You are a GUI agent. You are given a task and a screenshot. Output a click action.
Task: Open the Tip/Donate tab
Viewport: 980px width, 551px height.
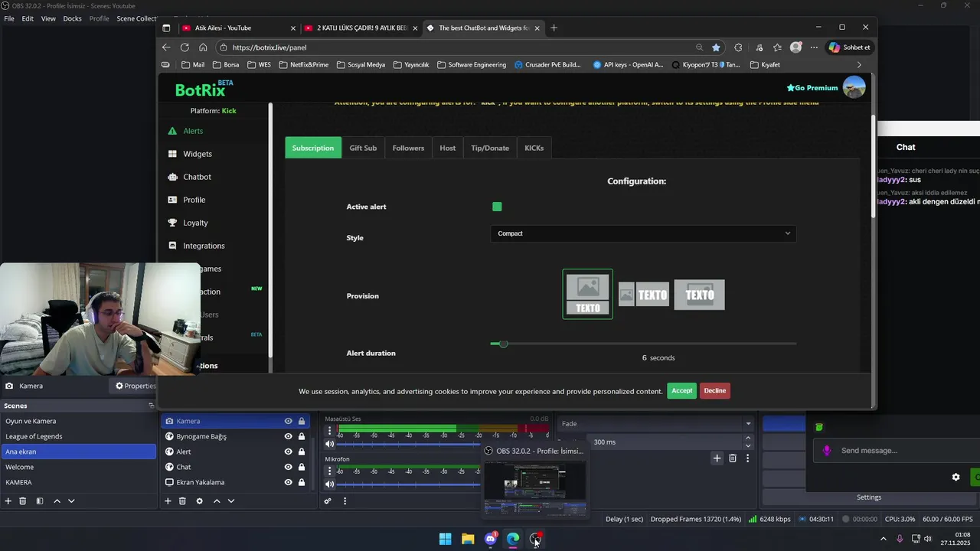pos(490,148)
